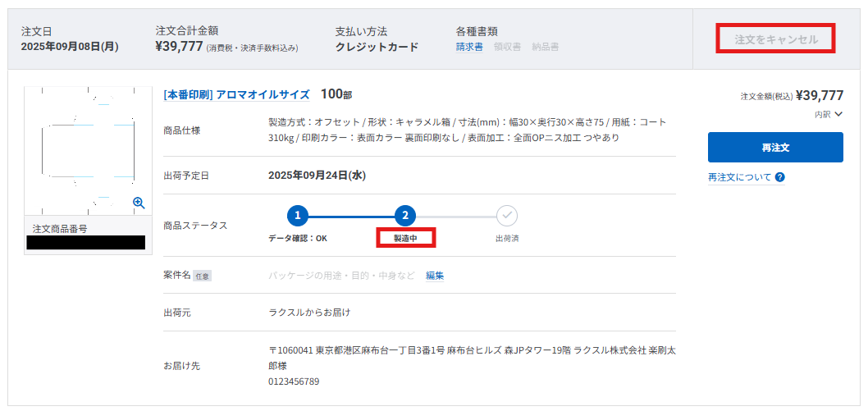This screenshot has height=411, width=868.
Task: Click the 案件名 placeholder text field
Action: coord(341,275)
